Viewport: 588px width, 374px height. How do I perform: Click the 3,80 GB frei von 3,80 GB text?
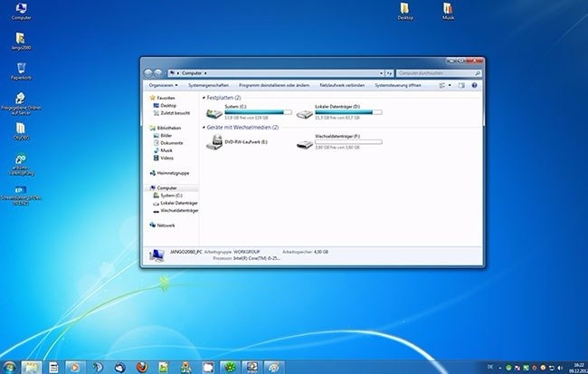coord(337,148)
